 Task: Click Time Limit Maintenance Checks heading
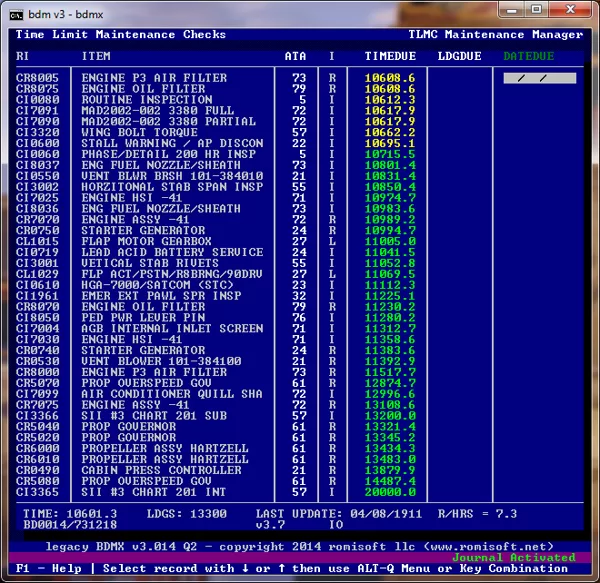coord(121,34)
